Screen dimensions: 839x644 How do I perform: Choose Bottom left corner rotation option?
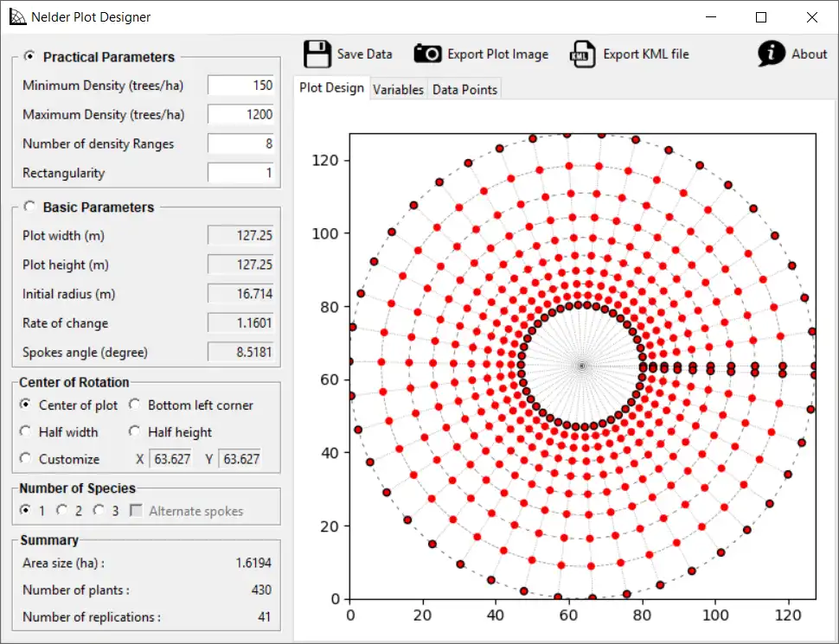[x=134, y=405]
